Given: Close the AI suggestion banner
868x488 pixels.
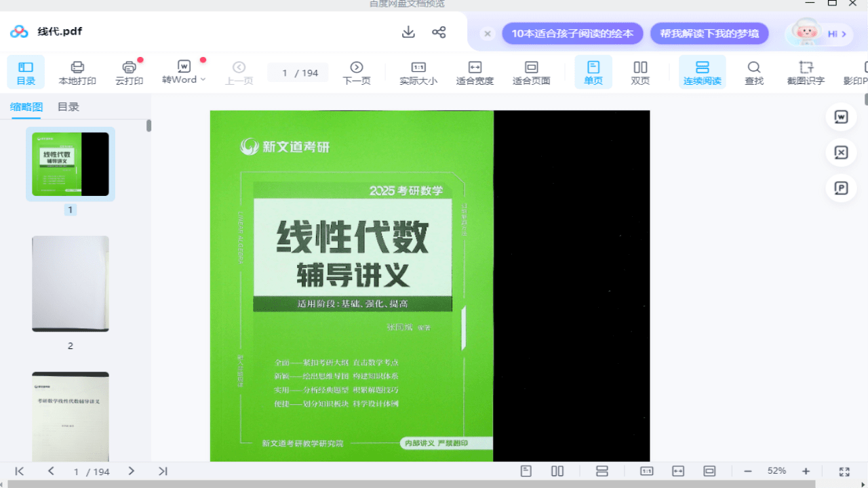Looking at the screenshot, I should [487, 33].
